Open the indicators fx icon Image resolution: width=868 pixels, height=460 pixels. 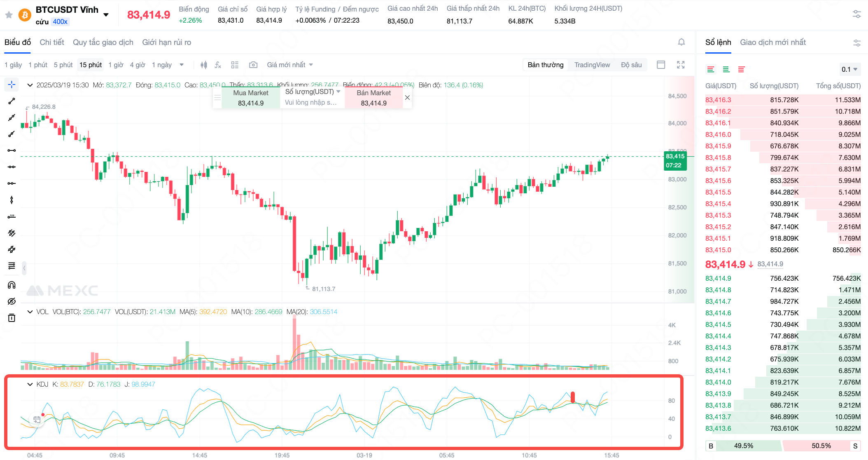click(x=218, y=65)
